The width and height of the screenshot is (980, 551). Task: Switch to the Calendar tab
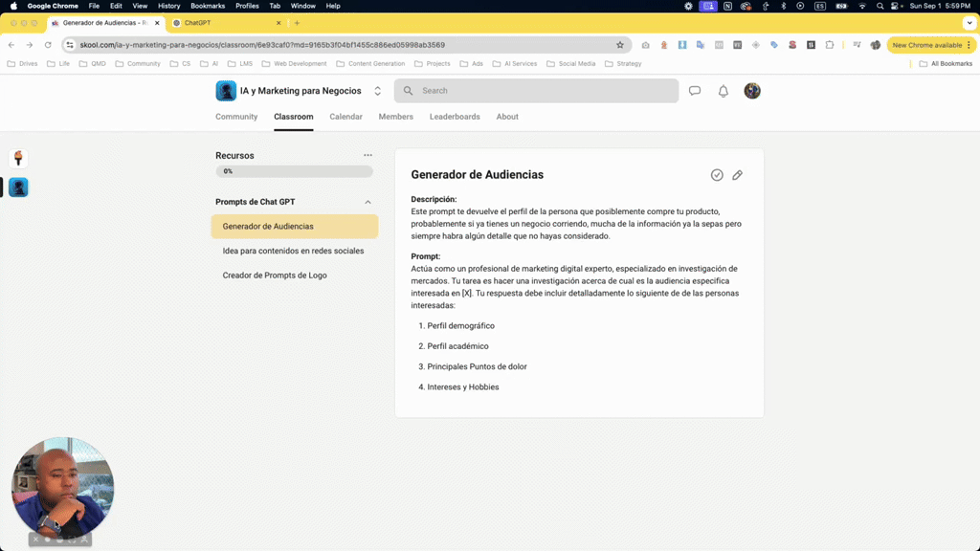[345, 117]
